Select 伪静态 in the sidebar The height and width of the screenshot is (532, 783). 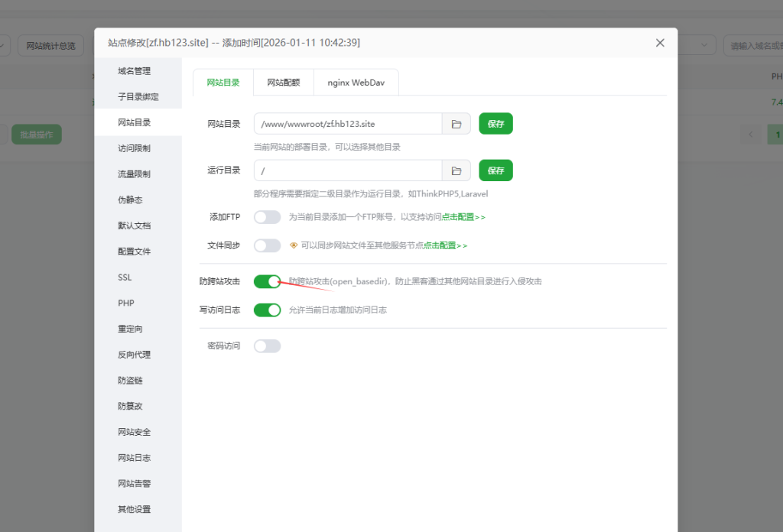click(x=130, y=200)
